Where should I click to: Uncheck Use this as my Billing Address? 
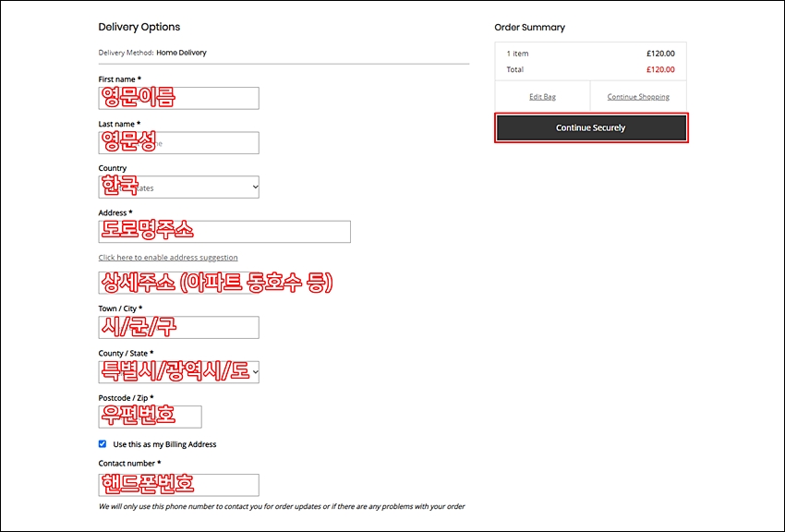[x=103, y=444]
